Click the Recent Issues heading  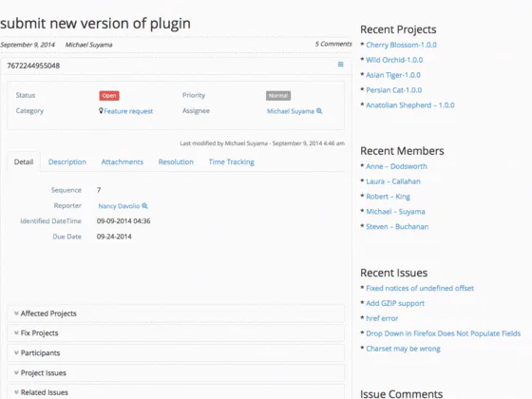[x=393, y=273]
